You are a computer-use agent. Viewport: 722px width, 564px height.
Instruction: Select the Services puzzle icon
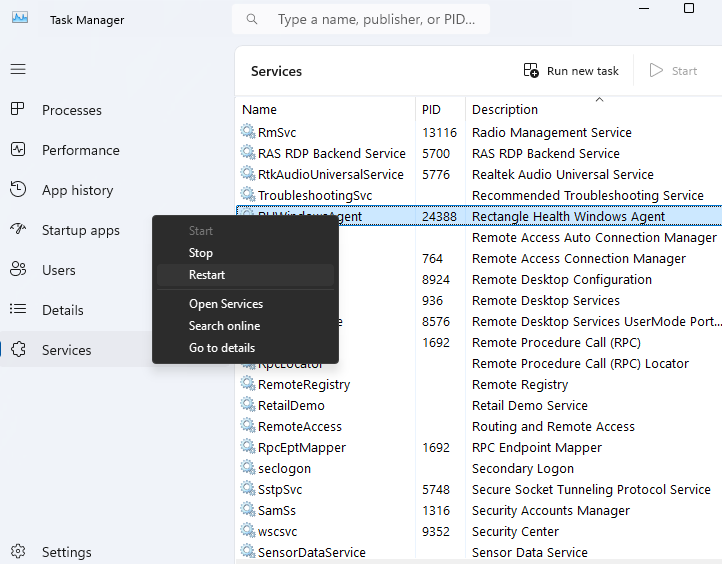(x=18, y=349)
